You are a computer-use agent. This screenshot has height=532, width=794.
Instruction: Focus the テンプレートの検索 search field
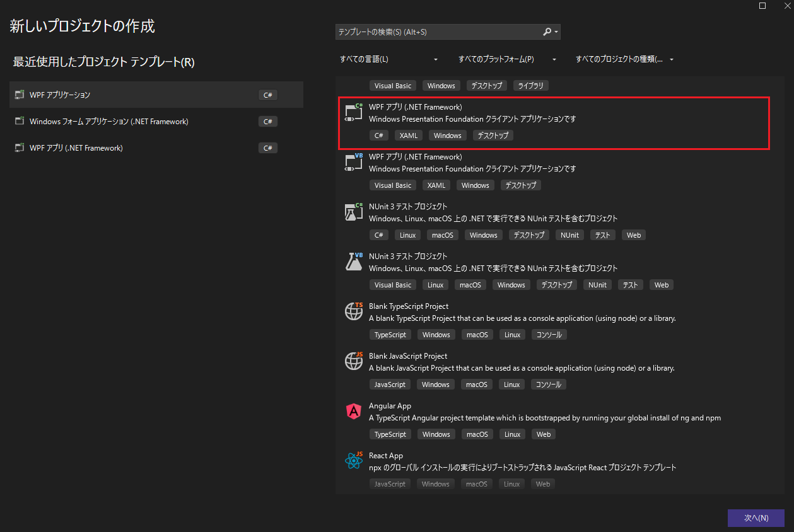[438, 32]
